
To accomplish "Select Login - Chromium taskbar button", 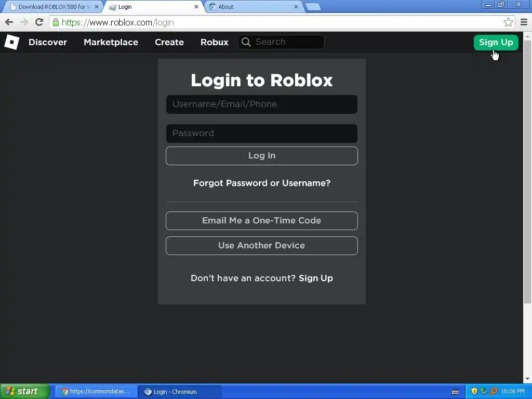I will 180,392.
